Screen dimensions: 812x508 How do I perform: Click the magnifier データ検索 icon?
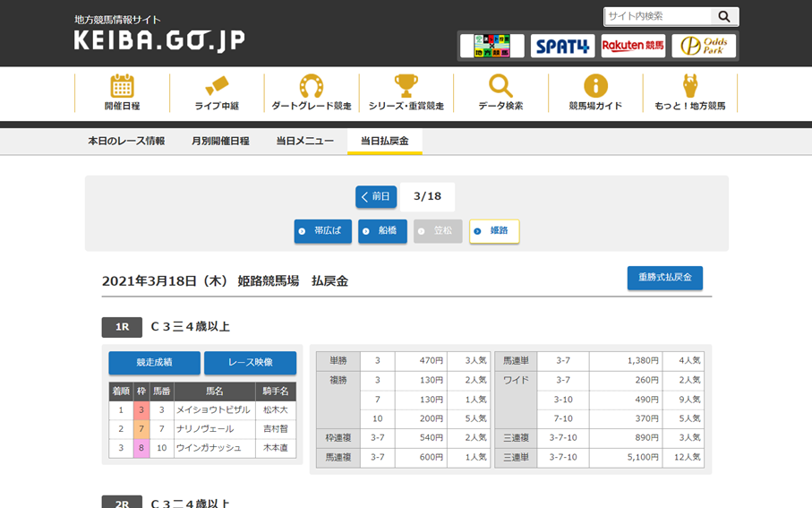click(x=500, y=87)
